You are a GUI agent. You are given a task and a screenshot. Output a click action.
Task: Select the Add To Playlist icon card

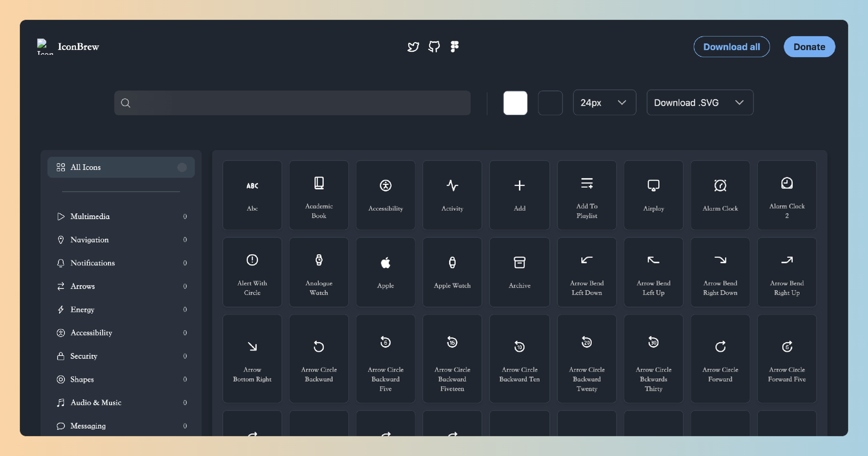point(587,195)
